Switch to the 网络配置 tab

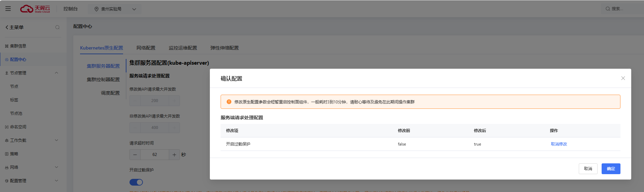point(146,48)
